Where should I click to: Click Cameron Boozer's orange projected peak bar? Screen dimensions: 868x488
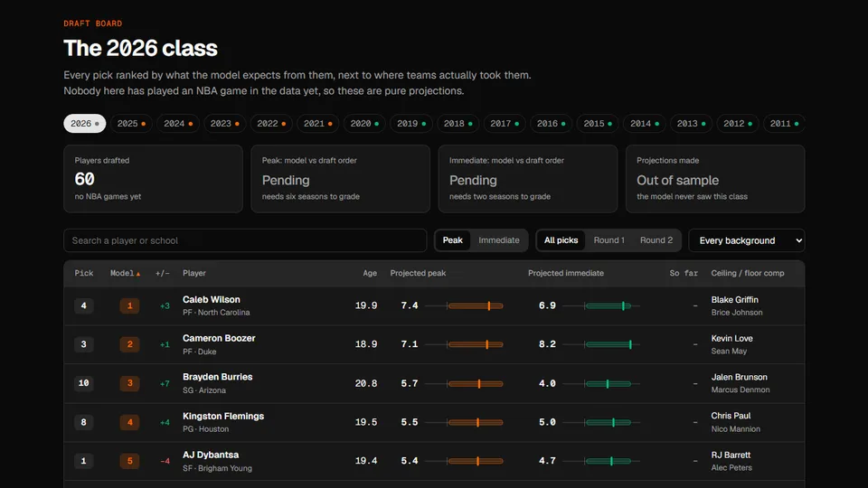(x=476, y=344)
